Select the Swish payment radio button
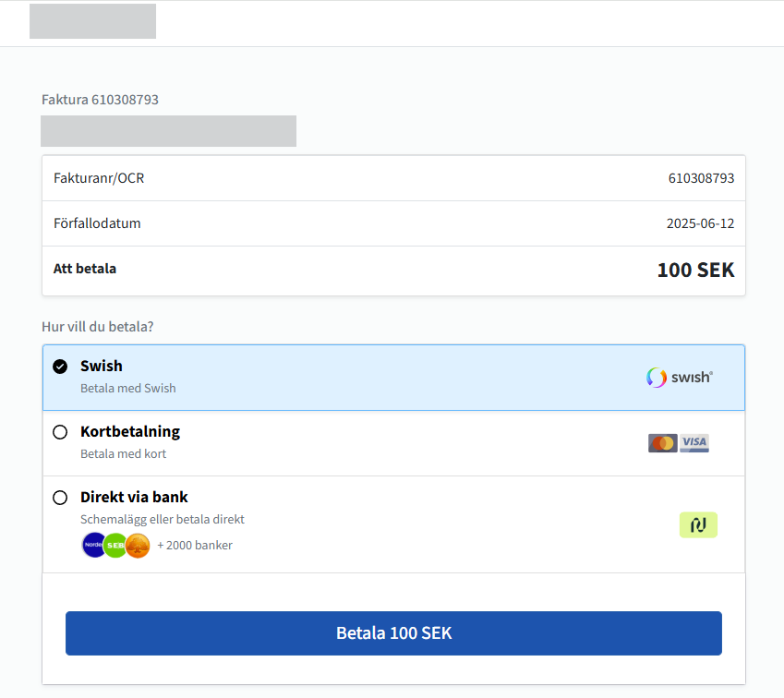 (60, 367)
